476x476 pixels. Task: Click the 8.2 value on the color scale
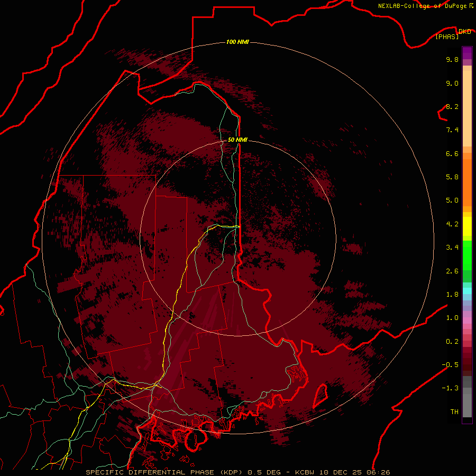coord(452,106)
